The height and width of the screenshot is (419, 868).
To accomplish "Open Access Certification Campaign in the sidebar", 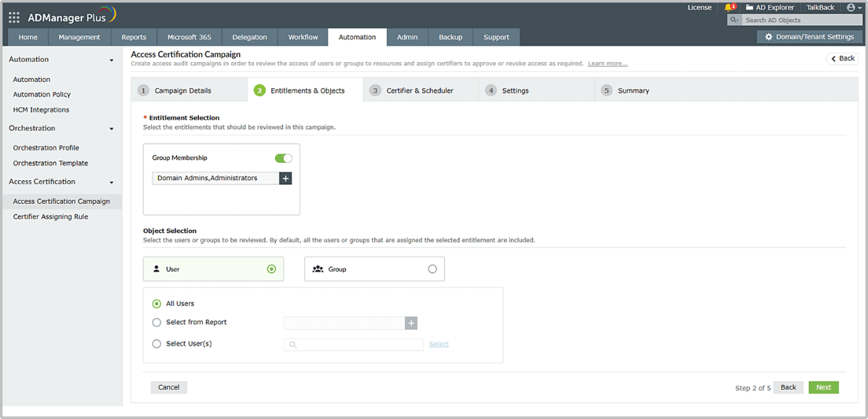I will [61, 201].
